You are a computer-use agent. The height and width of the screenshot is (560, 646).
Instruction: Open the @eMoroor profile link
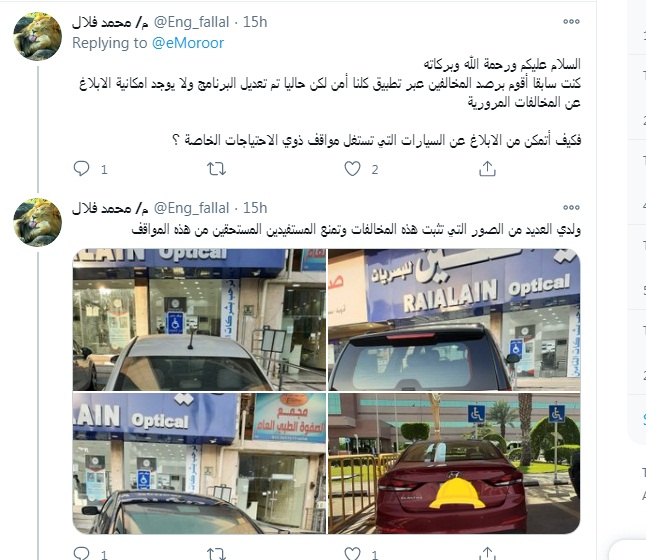pyautogui.click(x=188, y=43)
